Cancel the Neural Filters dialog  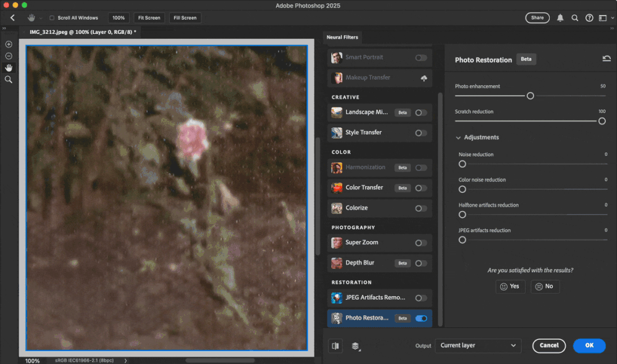(x=549, y=345)
